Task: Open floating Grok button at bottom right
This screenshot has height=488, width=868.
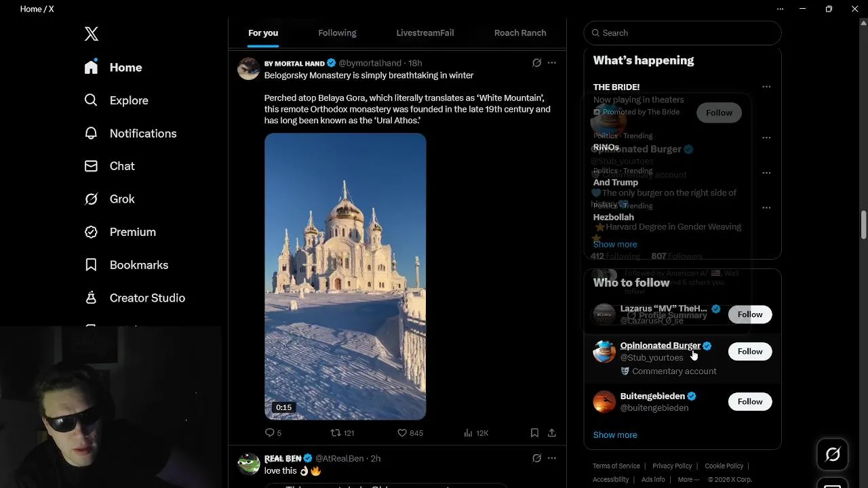Action: point(833,454)
